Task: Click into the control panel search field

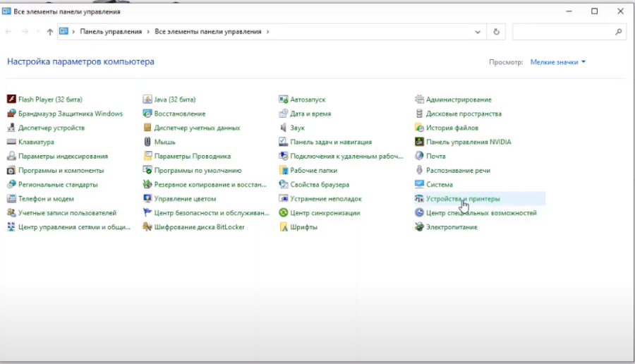Action: 569,32
